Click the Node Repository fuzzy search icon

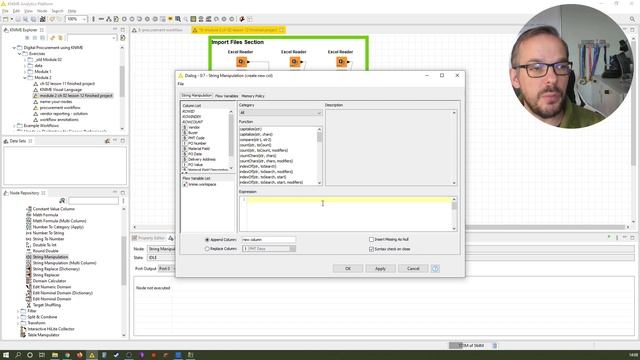click(62, 200)
